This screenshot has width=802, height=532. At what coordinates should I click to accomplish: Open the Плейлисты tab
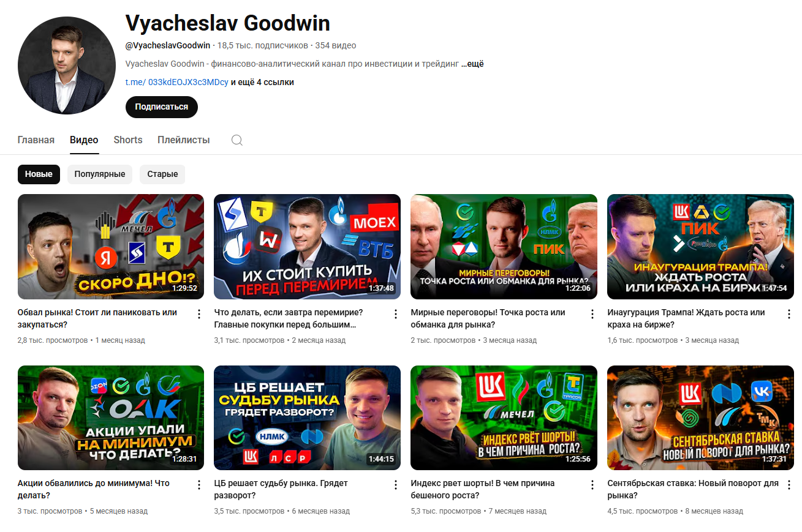(x=184, y=140)
